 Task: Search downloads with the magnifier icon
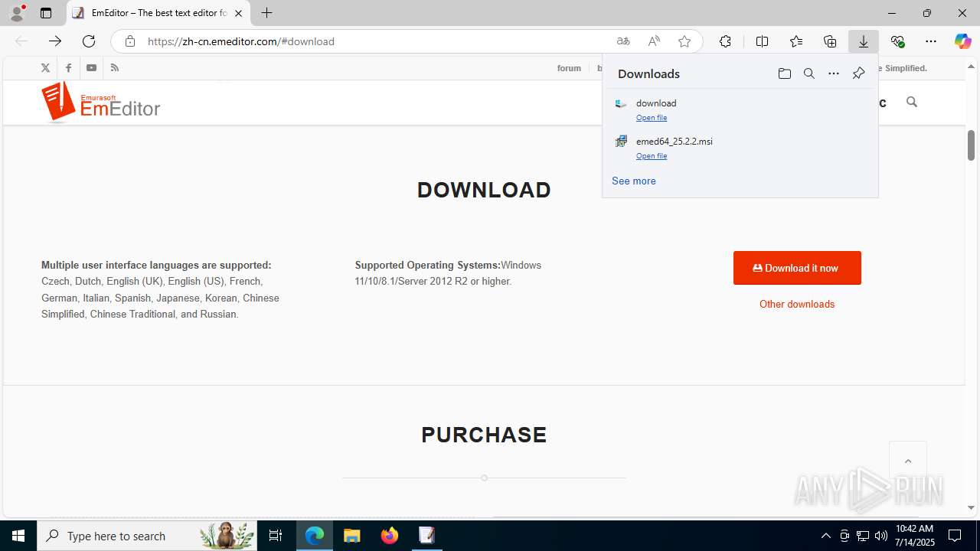click(808, 73)
